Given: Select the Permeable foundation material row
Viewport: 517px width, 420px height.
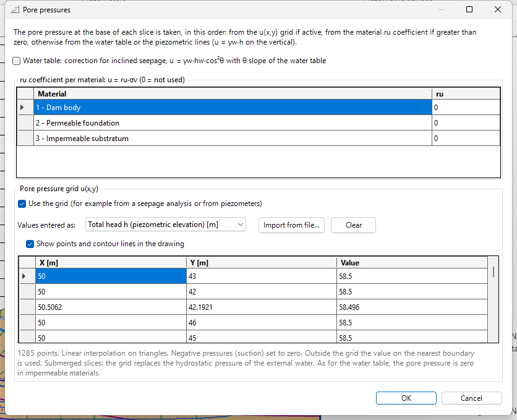Looking at the screenshot, I should (x=233, y=122).
